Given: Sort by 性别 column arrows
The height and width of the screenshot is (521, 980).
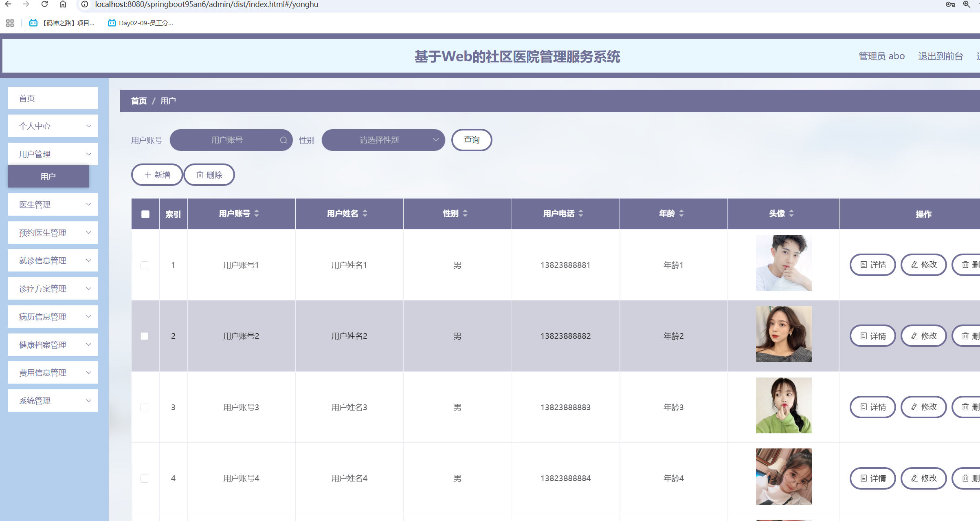Looking at the screenshot, I should pos(465,213).
